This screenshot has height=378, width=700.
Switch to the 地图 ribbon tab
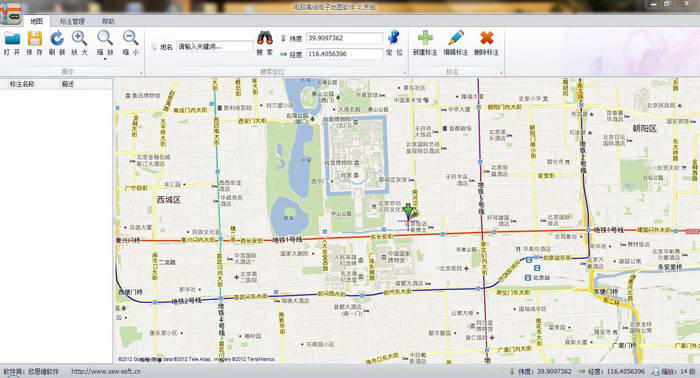37,21
